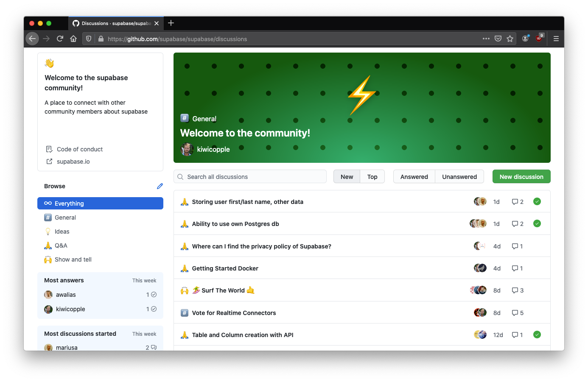
Task: Click the pencil edit icon beside Browse
Action: coord(160,186)
